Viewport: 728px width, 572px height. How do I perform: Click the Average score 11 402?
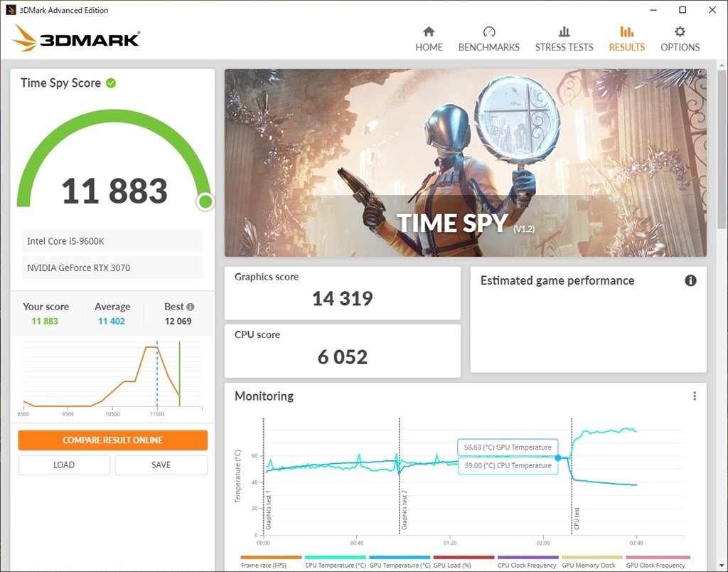[112, 321]
